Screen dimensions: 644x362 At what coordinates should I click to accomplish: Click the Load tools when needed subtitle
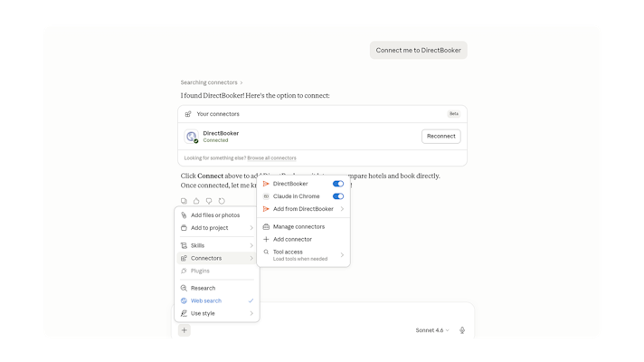click(300, 259)
